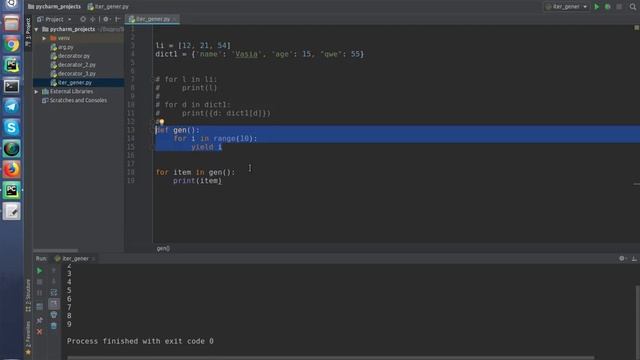The image size is (640, 360).
Task: Select the External Libraries row in the project tree
Action: (x=78, y=91)
